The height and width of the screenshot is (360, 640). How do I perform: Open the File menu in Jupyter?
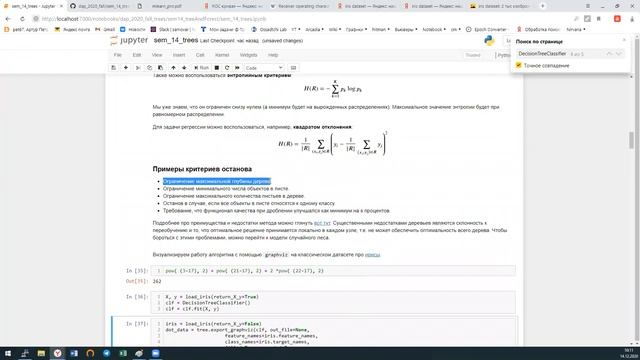[118, 55]
